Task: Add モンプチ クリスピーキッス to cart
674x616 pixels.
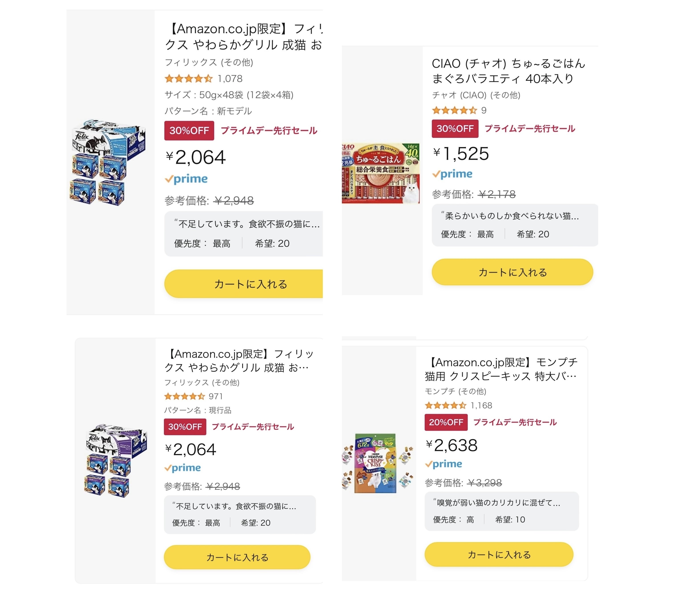Action: coord(499,554)
